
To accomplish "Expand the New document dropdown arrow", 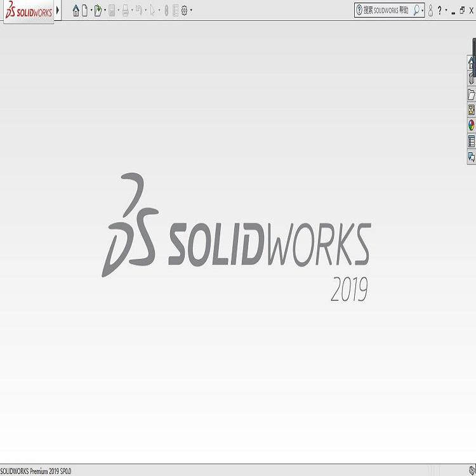I will pos(91,10).
